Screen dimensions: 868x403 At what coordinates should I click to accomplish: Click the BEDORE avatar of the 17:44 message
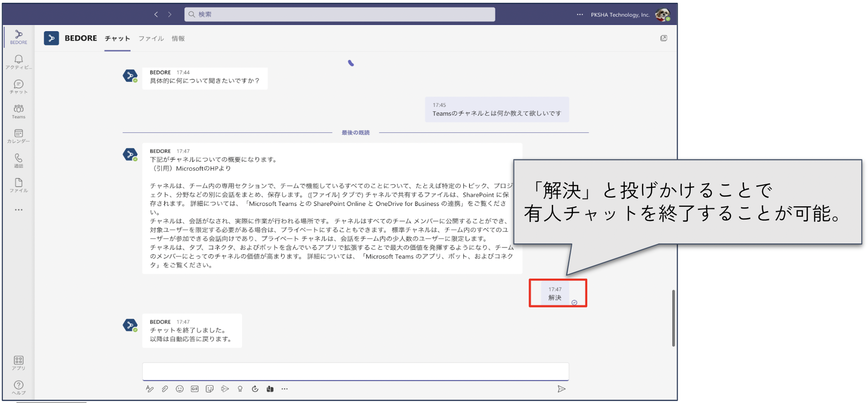tap(130, 76)
